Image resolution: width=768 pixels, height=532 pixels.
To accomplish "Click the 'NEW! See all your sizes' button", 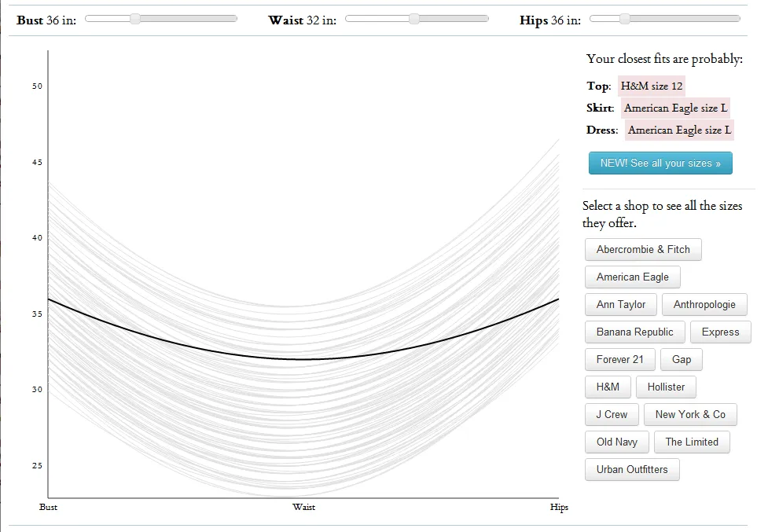I will (x=660, y=163).
